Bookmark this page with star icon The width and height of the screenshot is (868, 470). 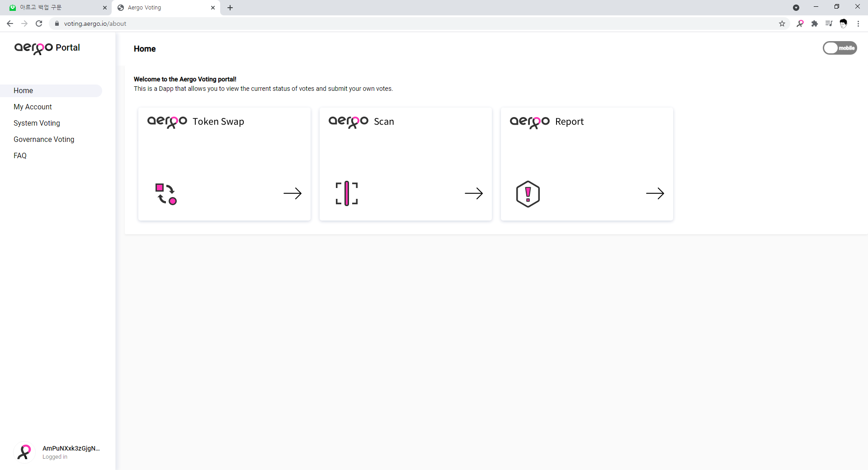[782, 23]
